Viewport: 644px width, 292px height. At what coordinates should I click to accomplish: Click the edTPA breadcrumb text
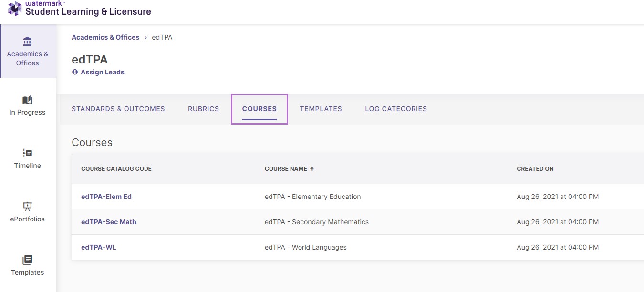162,37
